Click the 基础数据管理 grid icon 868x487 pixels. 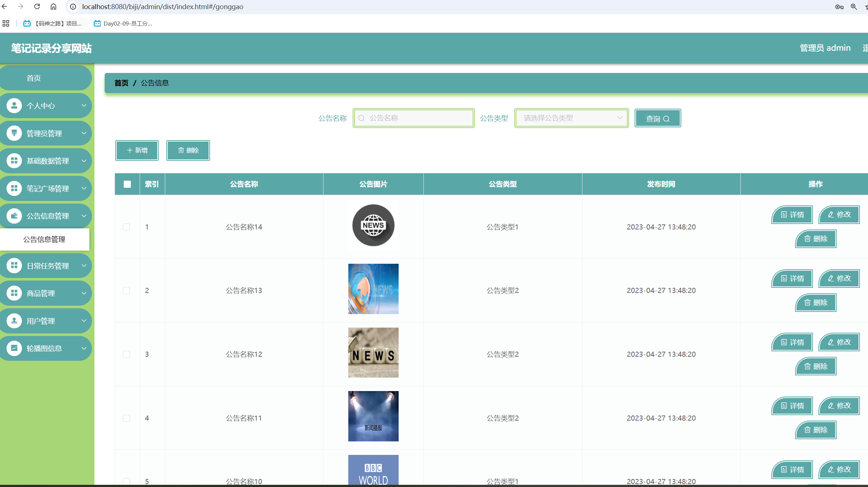(x=14, y=161)
